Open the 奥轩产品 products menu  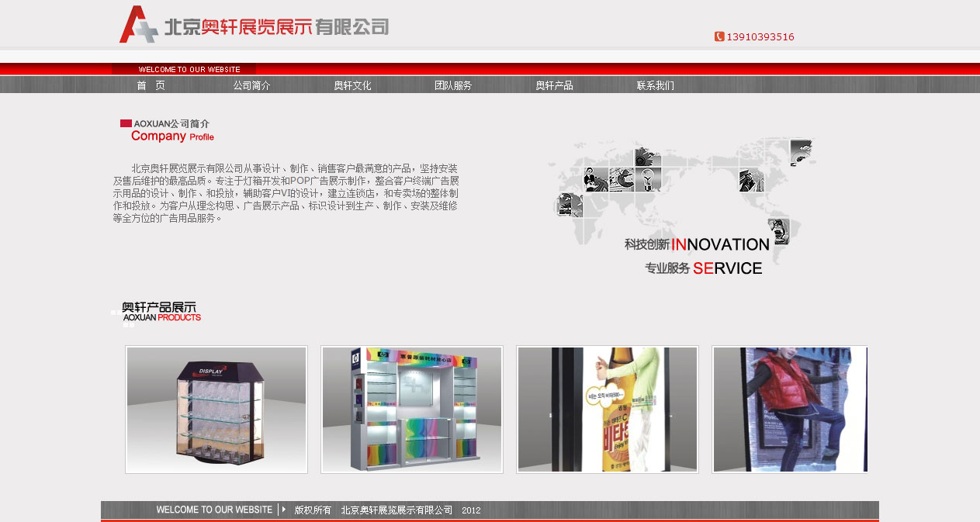[x=554, y=85]
